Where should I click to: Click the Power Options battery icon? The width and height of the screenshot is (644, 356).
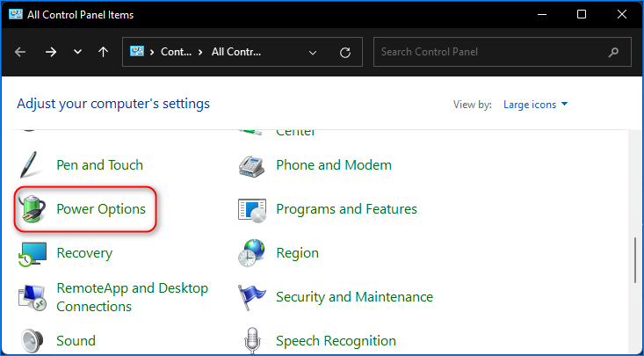[x=32, y=209]
